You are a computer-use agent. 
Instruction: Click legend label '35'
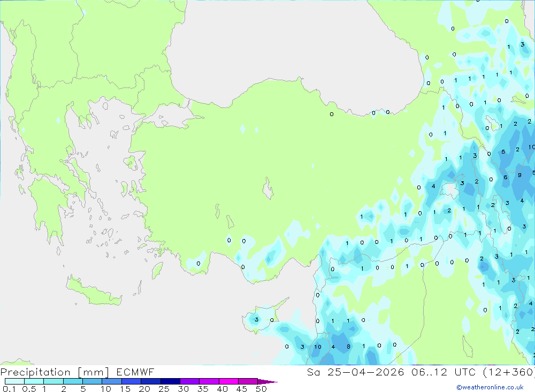click(x=203, y=389)
